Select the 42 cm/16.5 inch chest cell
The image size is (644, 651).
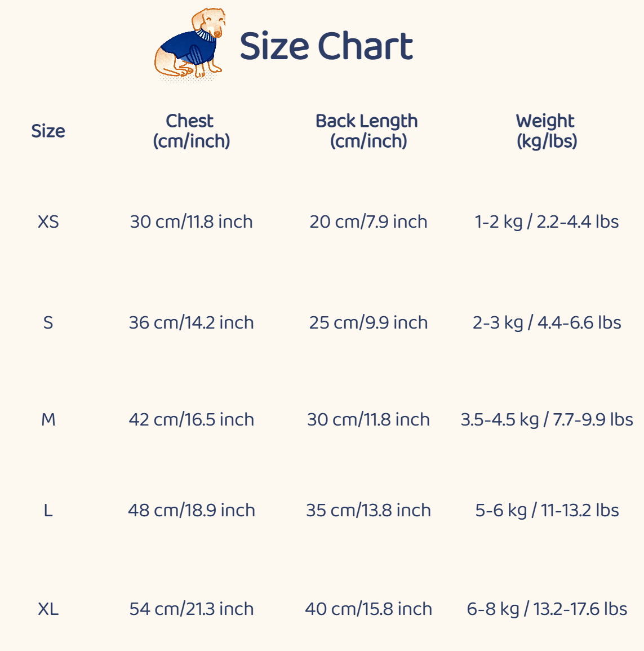click(x=191, y=419)
